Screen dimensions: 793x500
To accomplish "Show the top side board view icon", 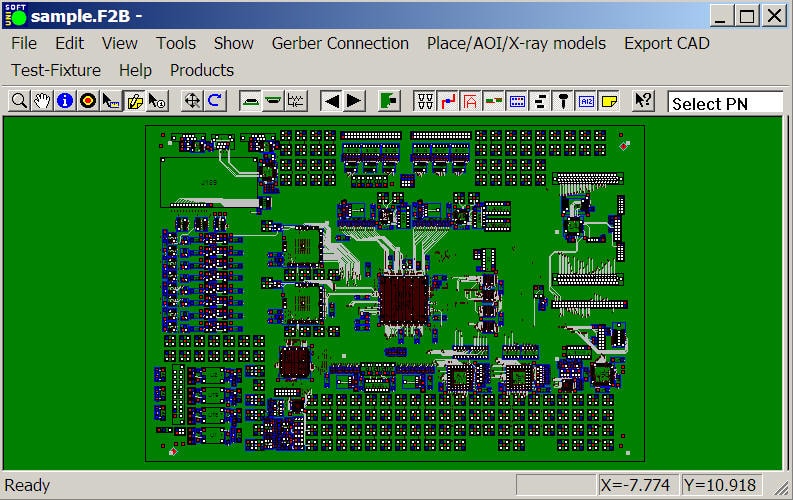I will tap(250, 101).
